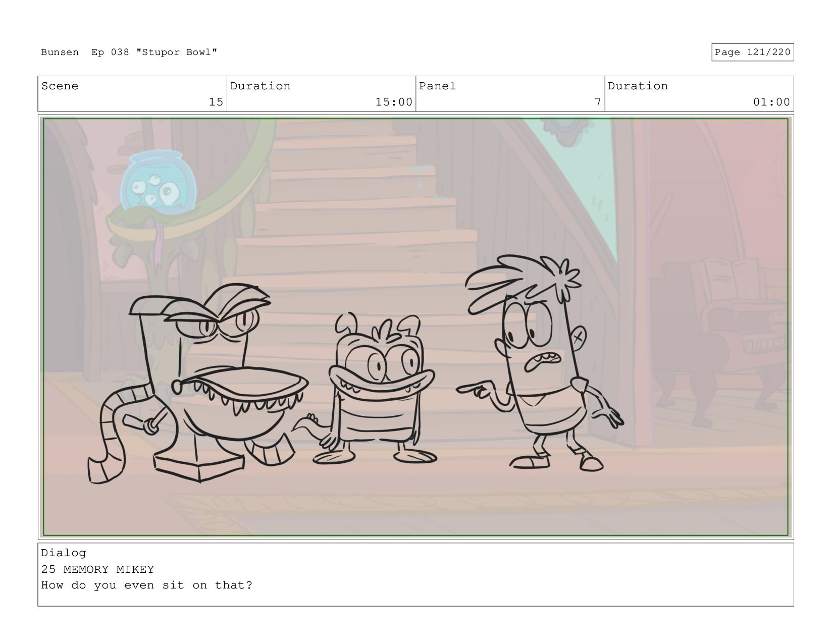The height and width of the screenshot is (644, 832).
Task: Click the panel duration value '01:00'
Action: [x=771, y=102]
